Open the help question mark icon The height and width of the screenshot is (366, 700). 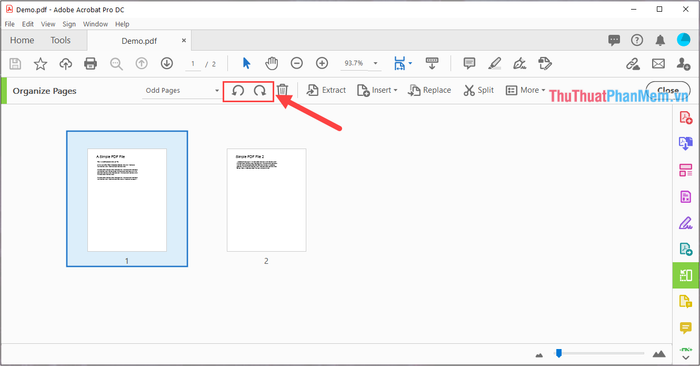(x=637, y=40)
